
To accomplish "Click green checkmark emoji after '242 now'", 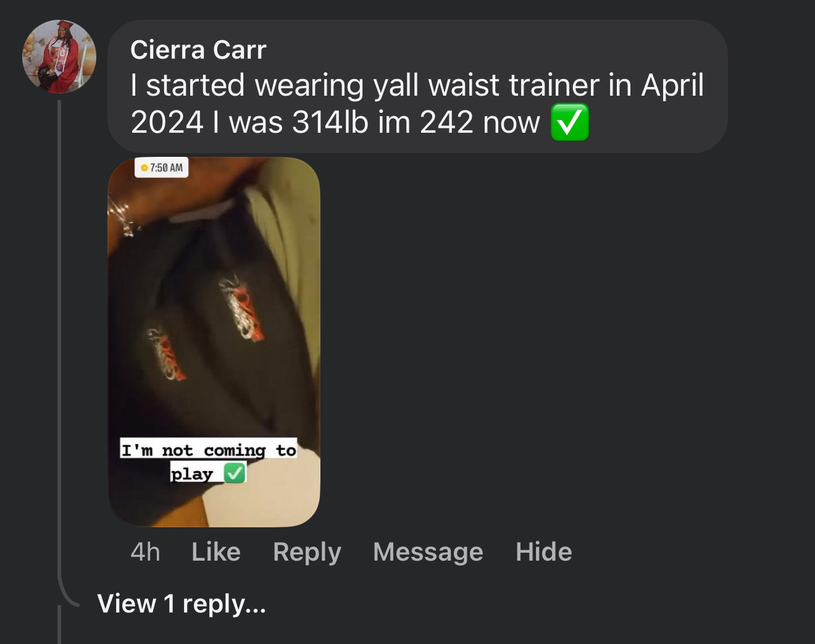I will pyautogui.click(x=569, y=122).
